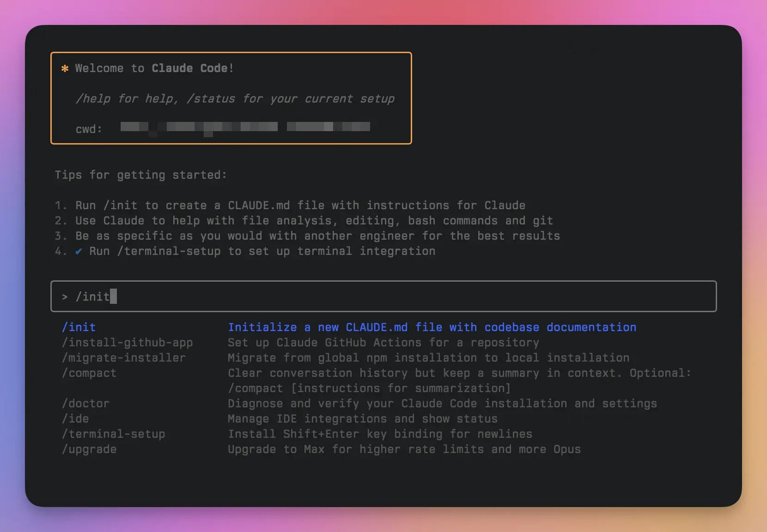Click the /init text typed in prompt
This screenshot has height=532, width=767.
click(x=92, y=296)
